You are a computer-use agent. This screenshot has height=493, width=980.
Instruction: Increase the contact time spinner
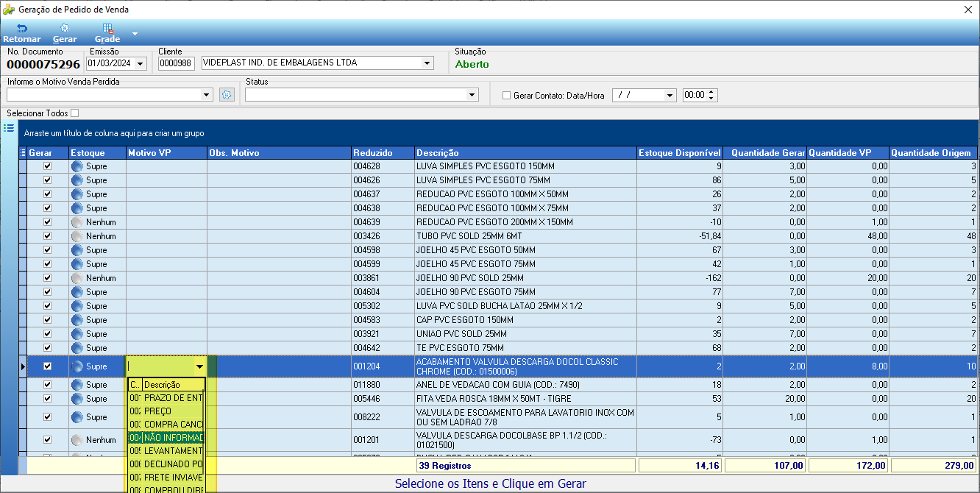[x=711, y=92]
